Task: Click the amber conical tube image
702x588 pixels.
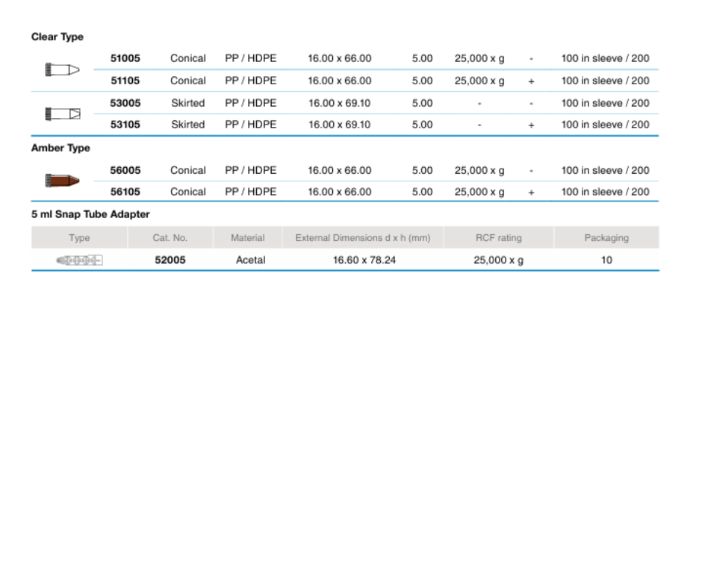Action: coord(62,181)
